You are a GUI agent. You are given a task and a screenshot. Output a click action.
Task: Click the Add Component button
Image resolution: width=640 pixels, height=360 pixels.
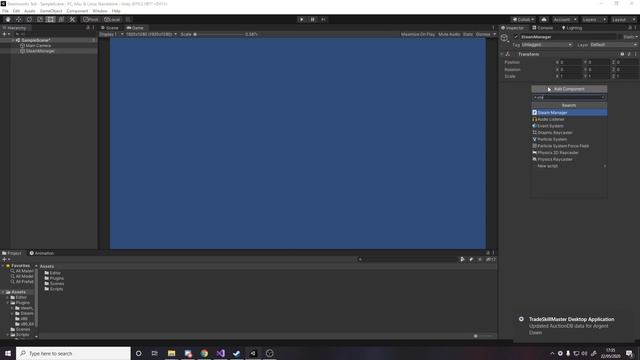pyautogui.click(x=569, y=89)
